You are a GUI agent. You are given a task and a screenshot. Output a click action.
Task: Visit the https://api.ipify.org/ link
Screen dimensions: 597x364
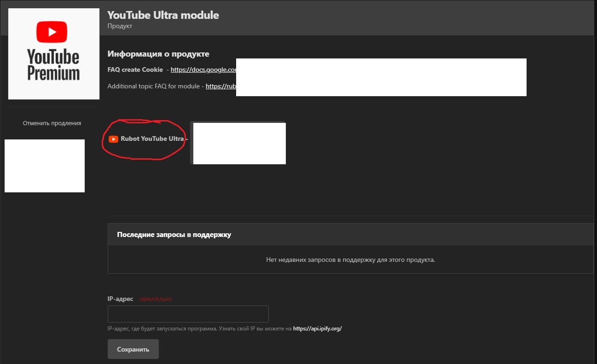(x=317, y=329)
